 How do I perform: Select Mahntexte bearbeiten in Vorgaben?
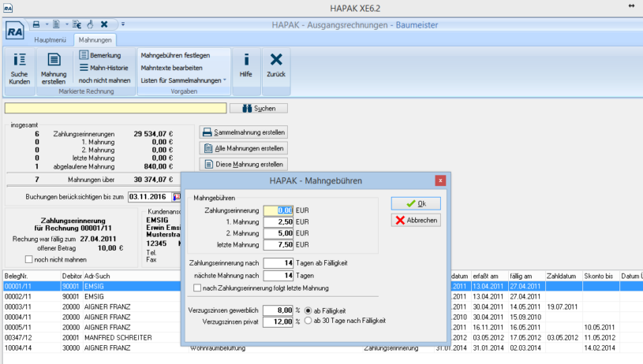click(171, 68)
